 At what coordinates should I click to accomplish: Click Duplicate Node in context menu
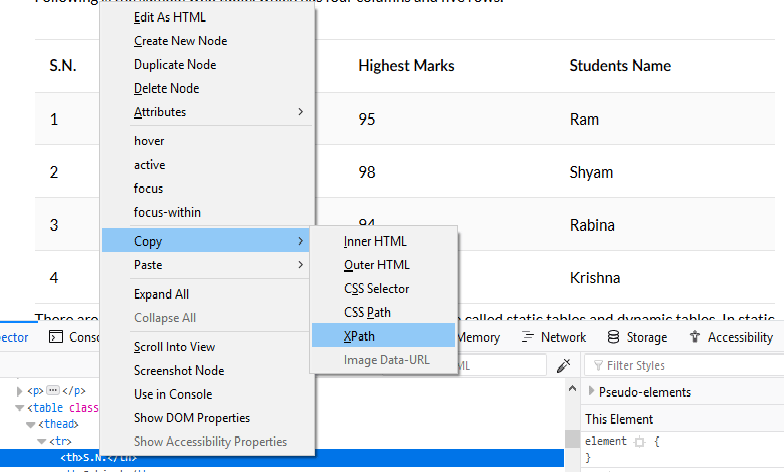(x=174, y=64)
